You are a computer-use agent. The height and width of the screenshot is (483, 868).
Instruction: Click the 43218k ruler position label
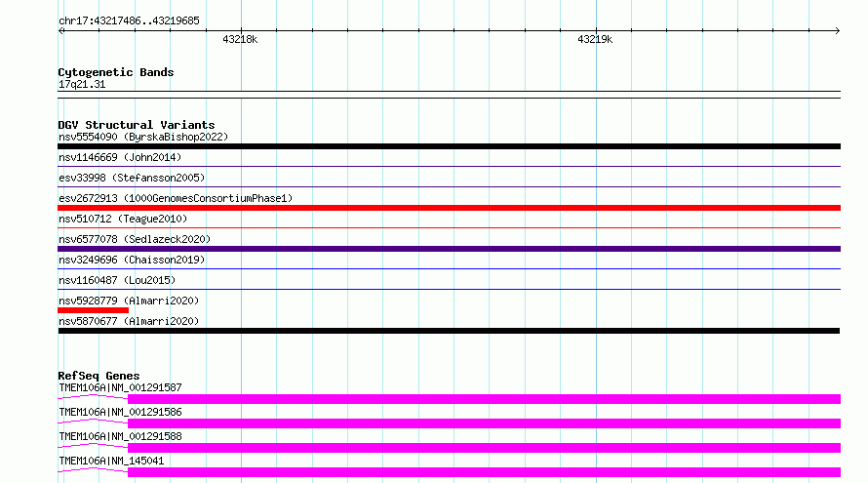[x=240, y=39]
